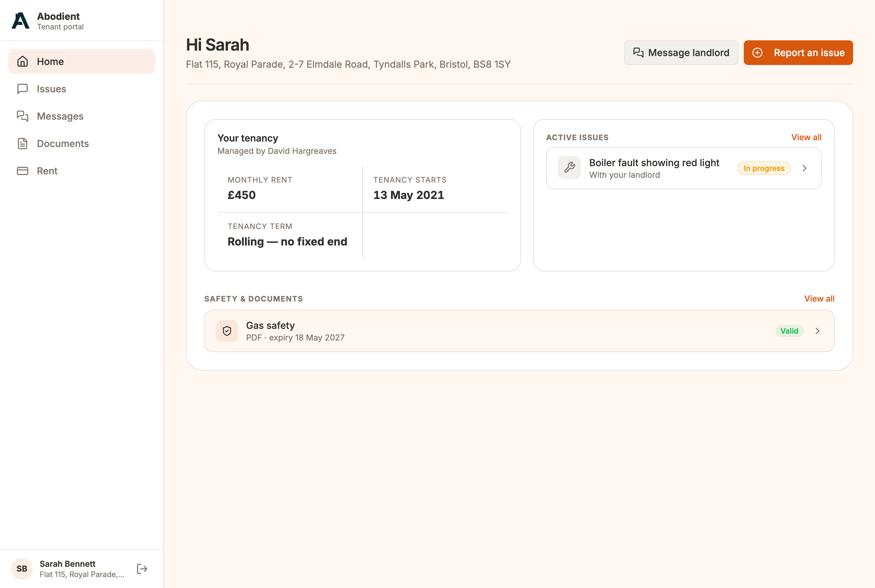Click the Abodient logo icon
875x588 pixels.
[x=20, y=21]
